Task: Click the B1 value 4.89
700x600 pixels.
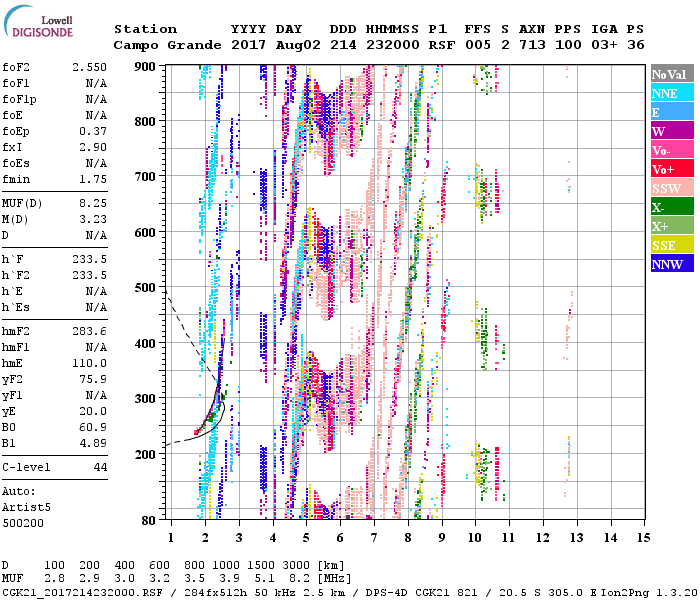Action: (93, 443)
